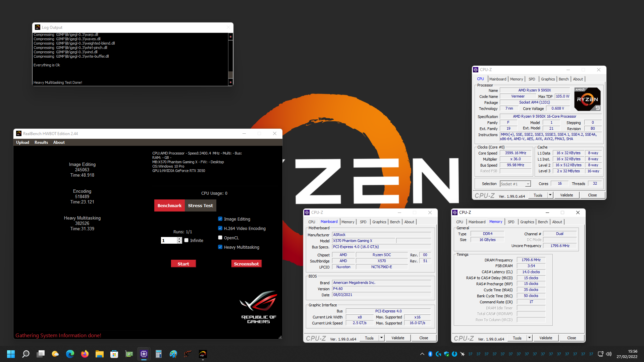Switch to CPU-Z via its taskbar icon
This screenshot has width=644, height=362.
click(144, 354)
